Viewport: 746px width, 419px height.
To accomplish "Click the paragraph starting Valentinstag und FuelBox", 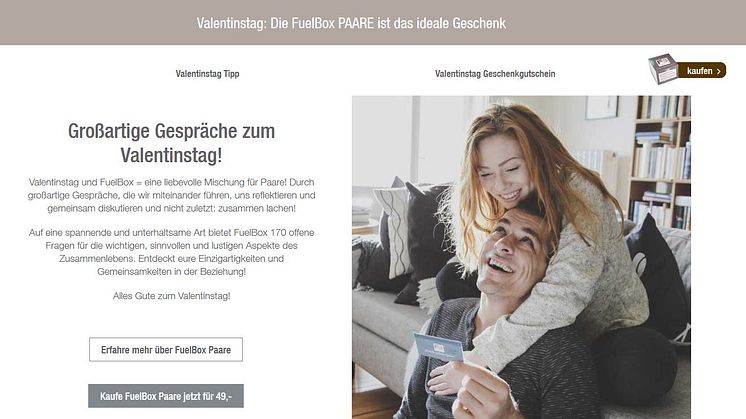I will (171, 195).
